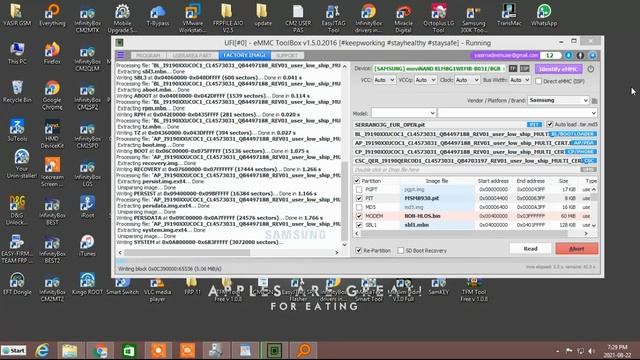Click the blue info circle icon in header
Screen dimensions: 640x360
[569, 55]
